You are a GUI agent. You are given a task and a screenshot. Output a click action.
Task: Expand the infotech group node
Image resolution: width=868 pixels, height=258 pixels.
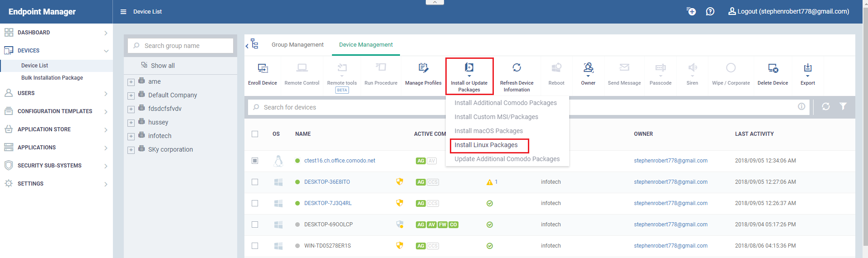pos(131,137)
